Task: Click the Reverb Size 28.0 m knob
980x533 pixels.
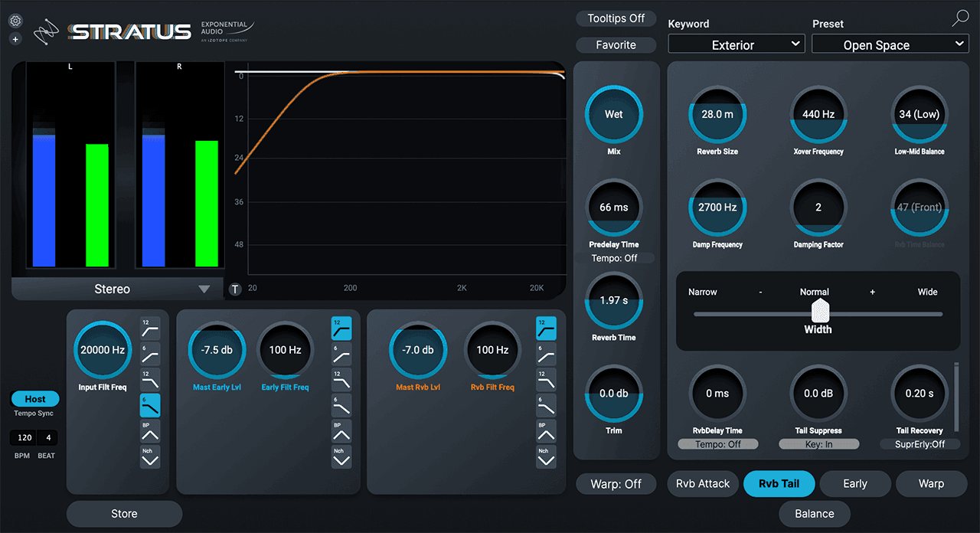Action: point(717,114)
